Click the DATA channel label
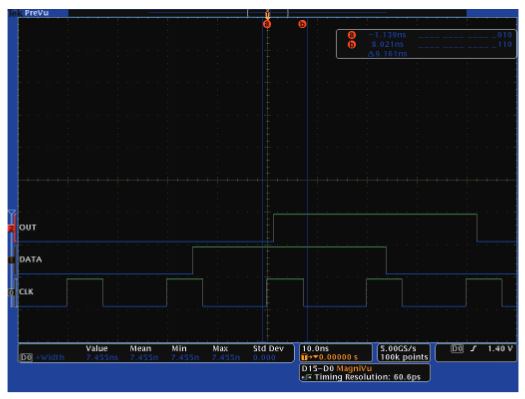This screenshot has width=525, height=399. pyautogui.click(x=30, y=259)
